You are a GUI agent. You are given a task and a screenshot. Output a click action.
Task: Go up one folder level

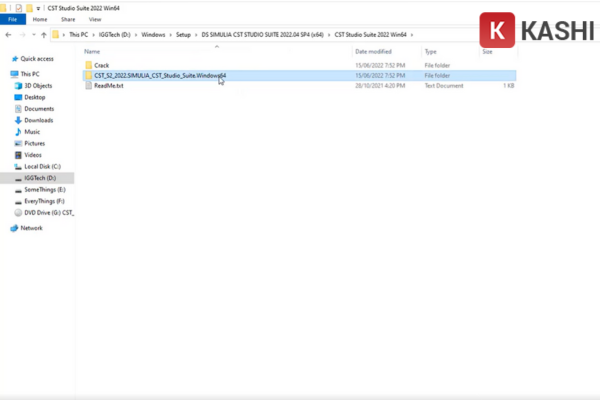click(44, 35)
